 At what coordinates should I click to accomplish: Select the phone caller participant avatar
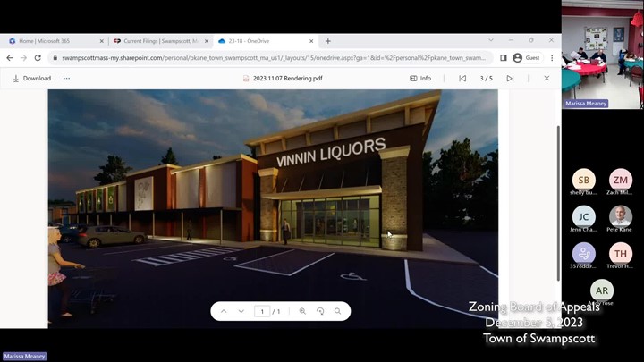coord(583,254)
